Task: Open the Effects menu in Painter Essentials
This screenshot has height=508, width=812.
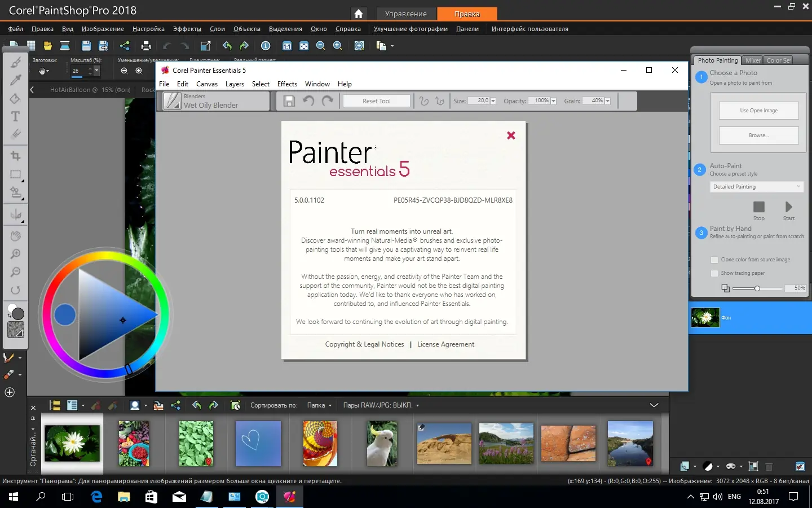Action: click(287, 84)
